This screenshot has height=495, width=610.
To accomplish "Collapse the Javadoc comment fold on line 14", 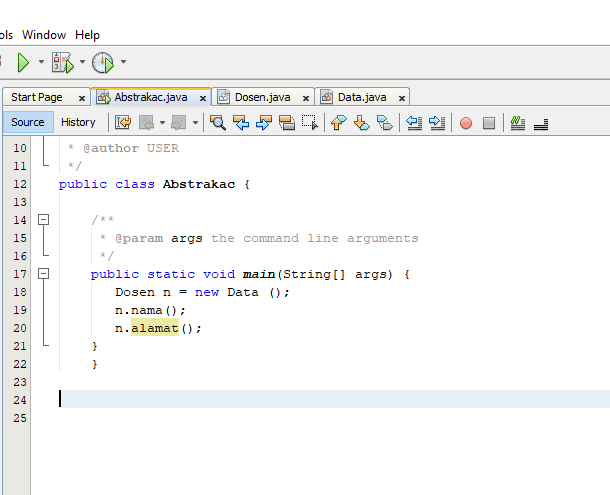I will pos(43,219).
